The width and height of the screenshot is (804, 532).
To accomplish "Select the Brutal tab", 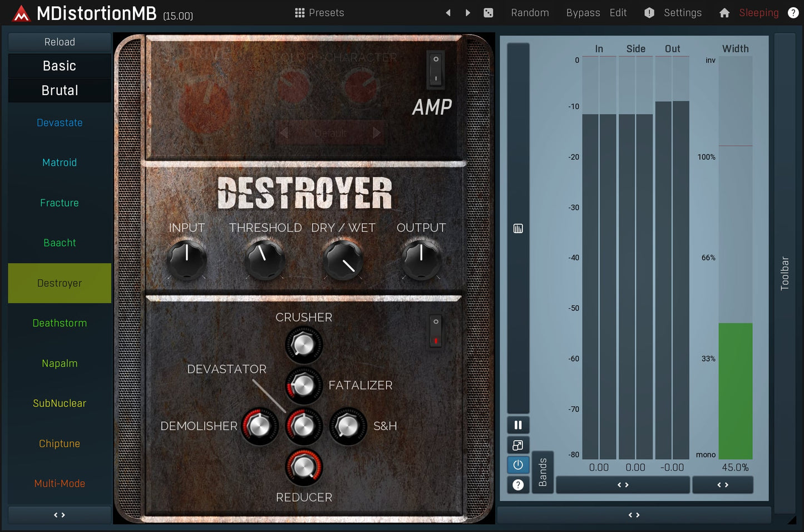I will click(60, 90).
